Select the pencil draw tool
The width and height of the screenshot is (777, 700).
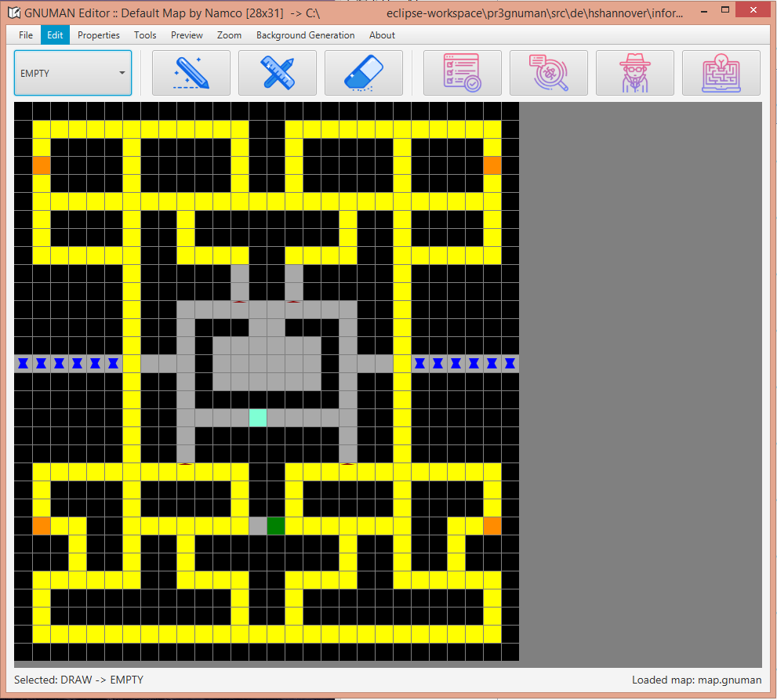tap(191, 73)
